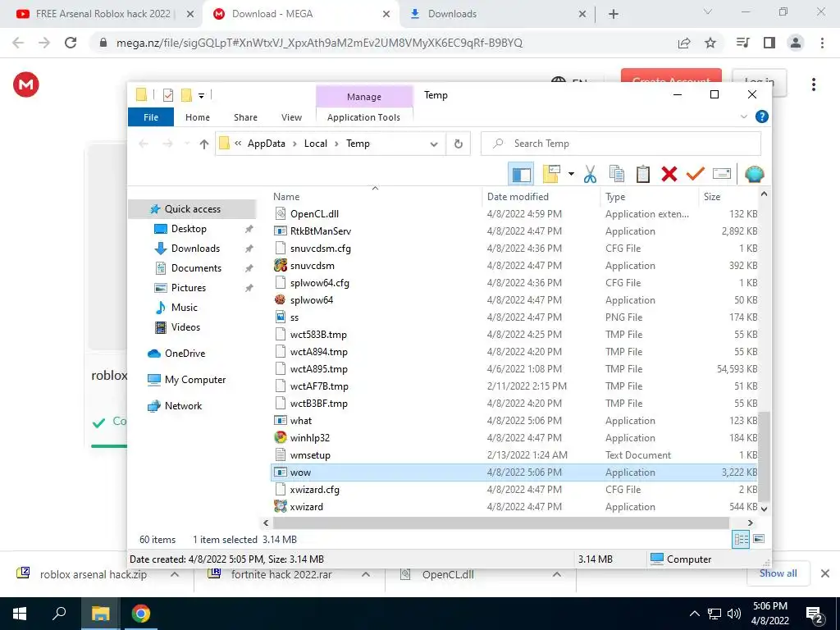Click the horizontal scrollbar in file list
Viewport: 840px width, 630px height.
click(501, 523)
